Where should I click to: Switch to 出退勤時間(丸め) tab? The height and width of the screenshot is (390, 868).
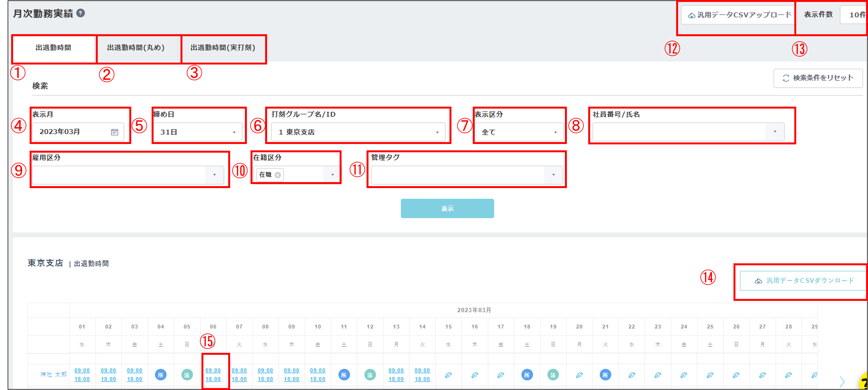136,48
